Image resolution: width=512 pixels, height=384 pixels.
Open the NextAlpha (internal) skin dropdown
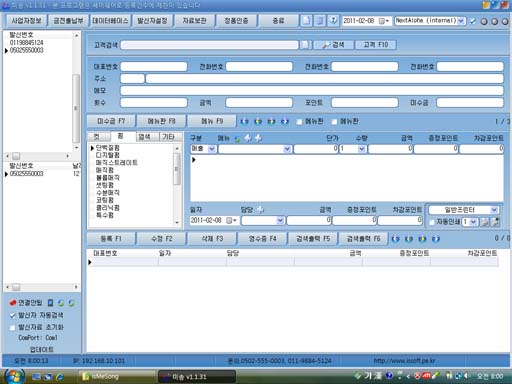tap(460, 21)
